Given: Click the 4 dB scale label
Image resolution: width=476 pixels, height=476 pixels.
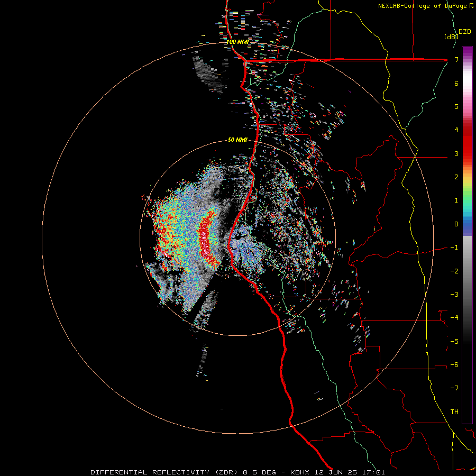Looking at the screenshot, I should pyautogui.click(x=456, y=130).
